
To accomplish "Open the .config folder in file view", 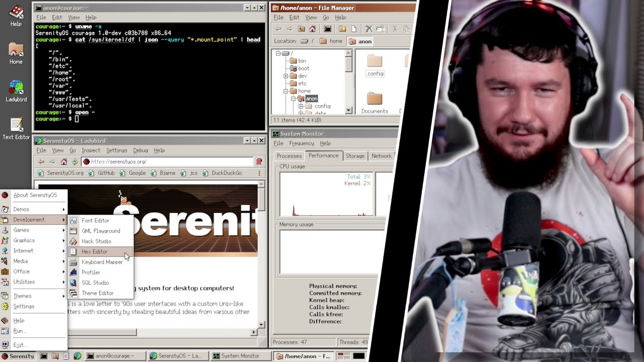I will click(375, 65).
